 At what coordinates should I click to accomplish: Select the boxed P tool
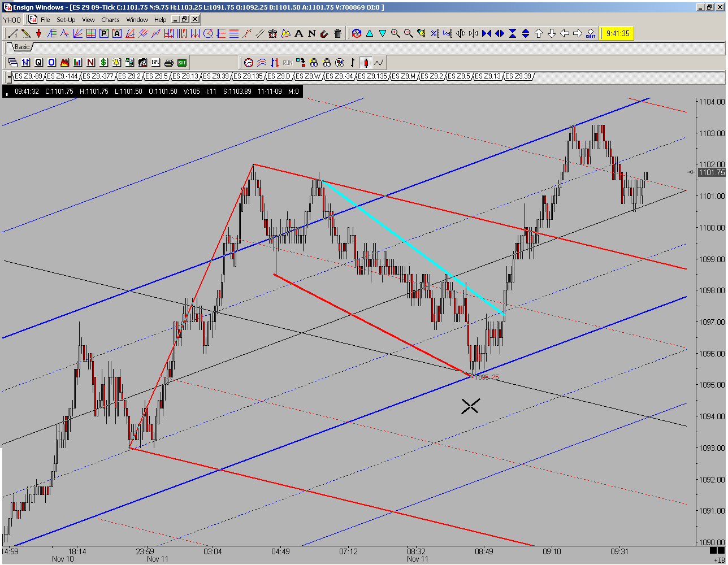103,33
